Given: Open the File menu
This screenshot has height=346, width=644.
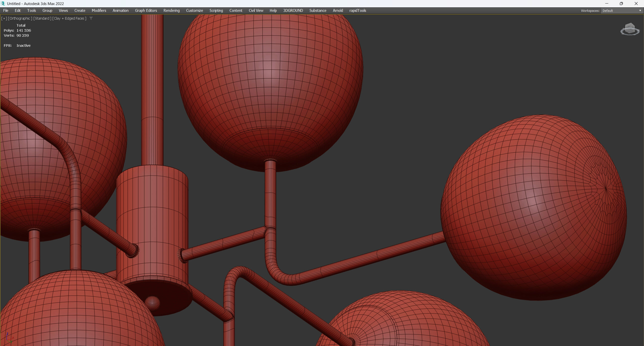Looking at the screenshot, I should point(6,11).
